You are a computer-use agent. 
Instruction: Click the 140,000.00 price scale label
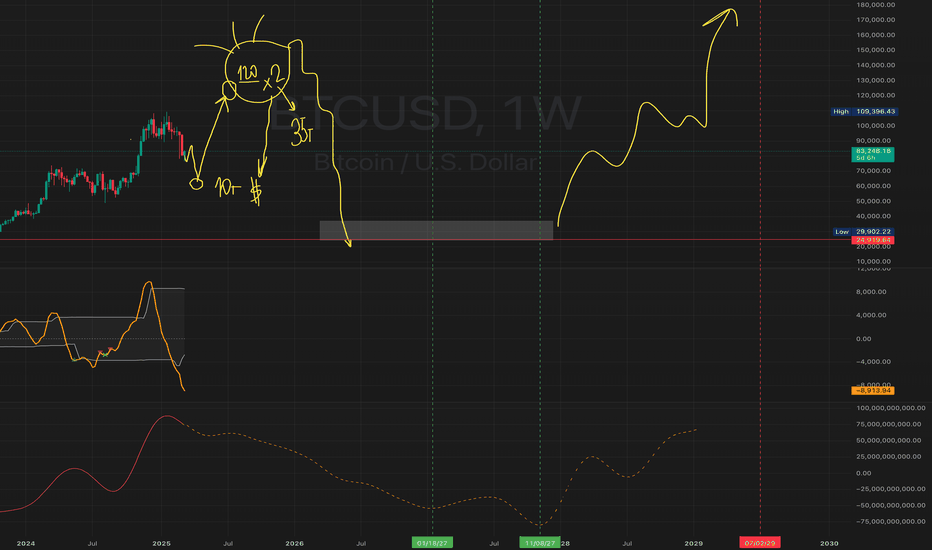(x=876, y=65)
